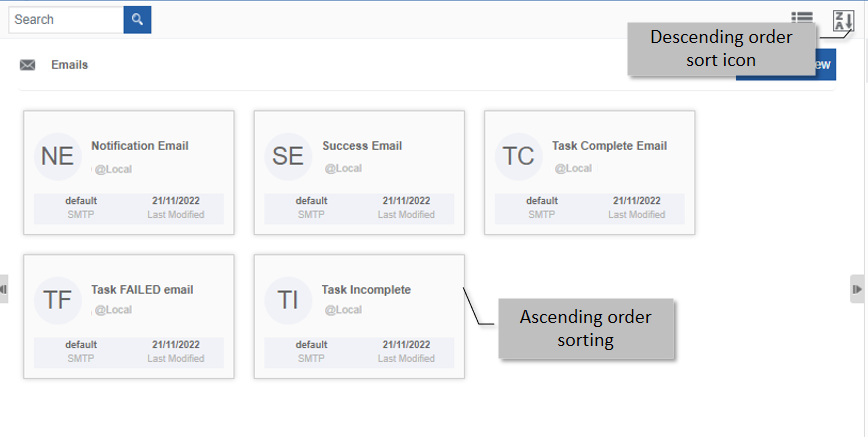Click the SE avatar circle
Screen dimensions: 868x437
[288, 156]
